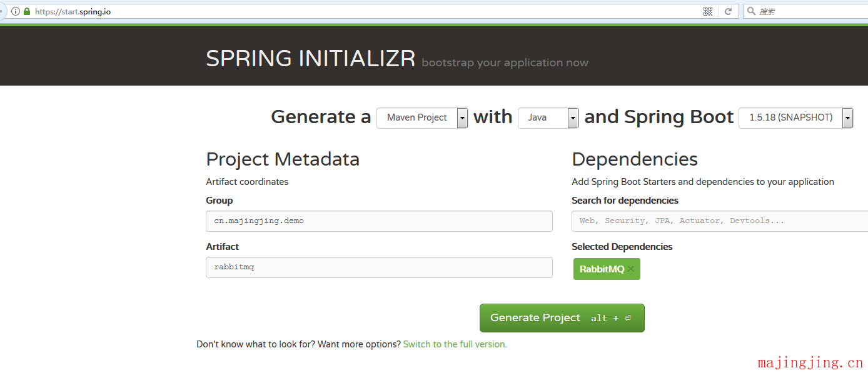
Task: Click the site information icon
Action: [x=16, y=11]
